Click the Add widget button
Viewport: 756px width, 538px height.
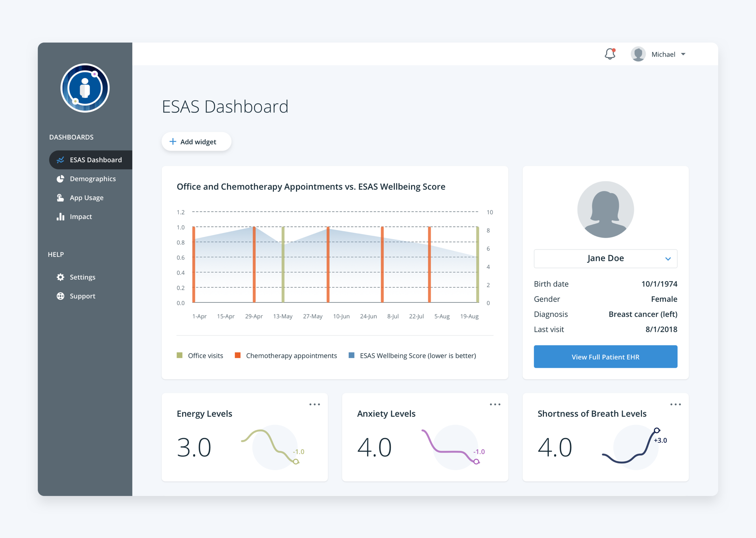pyautogui.click(x=196, y=141)
